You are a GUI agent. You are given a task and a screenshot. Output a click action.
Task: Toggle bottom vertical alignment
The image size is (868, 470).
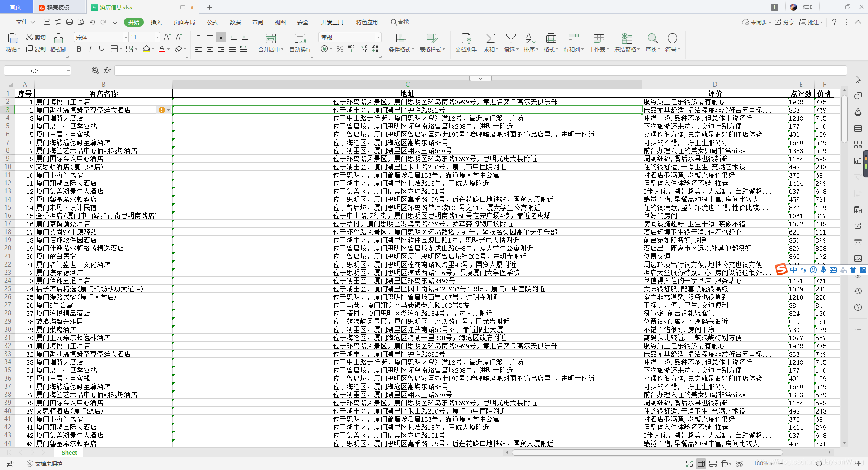tap(221, 37)
